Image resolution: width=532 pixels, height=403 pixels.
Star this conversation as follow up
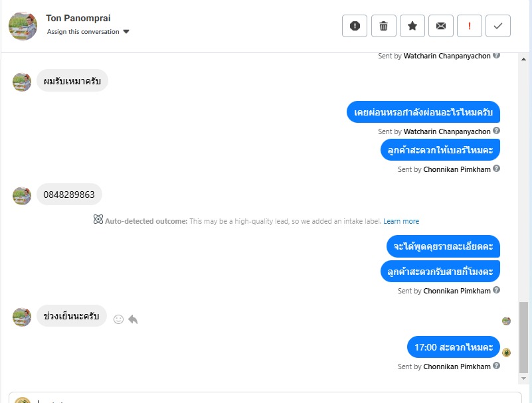tap(412, 26)
